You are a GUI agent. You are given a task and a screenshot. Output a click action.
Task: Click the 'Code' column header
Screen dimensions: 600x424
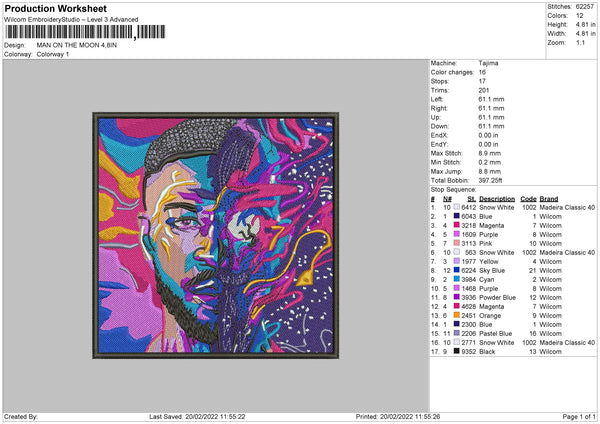528,199
